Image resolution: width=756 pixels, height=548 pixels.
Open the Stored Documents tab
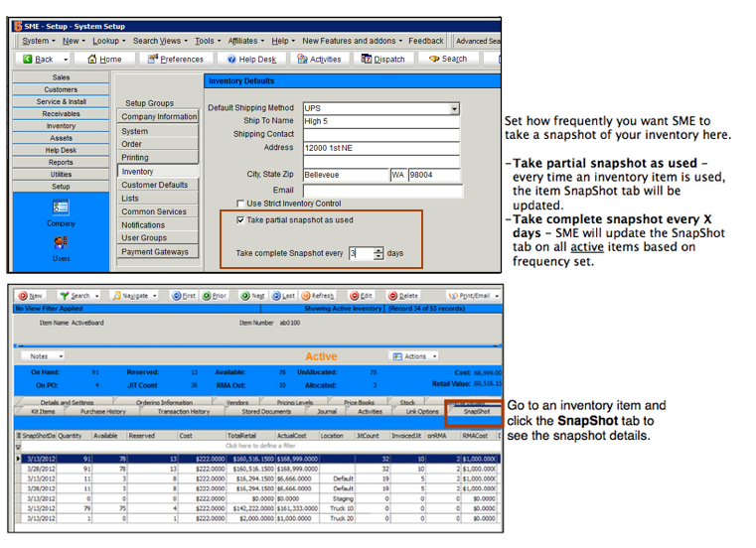266,412
